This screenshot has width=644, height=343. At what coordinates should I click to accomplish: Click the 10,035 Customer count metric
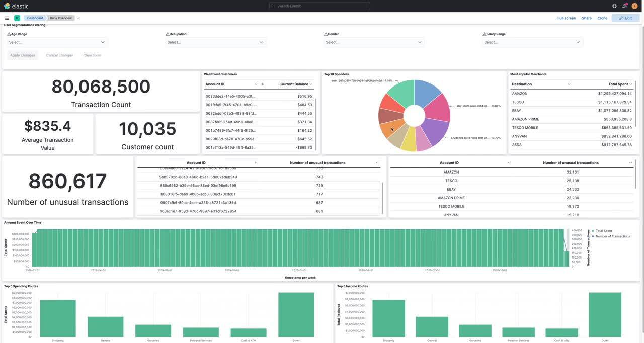(x=147, y=129)
